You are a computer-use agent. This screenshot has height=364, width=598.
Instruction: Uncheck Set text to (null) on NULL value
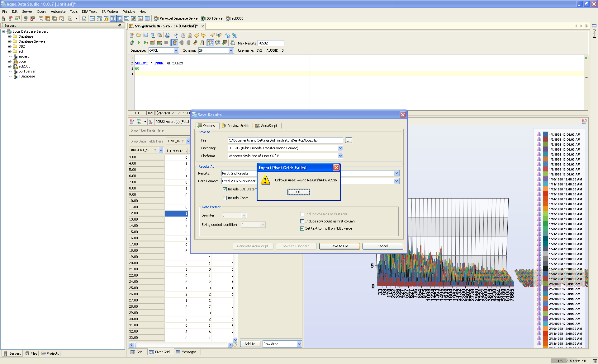(x=302, y=228)
